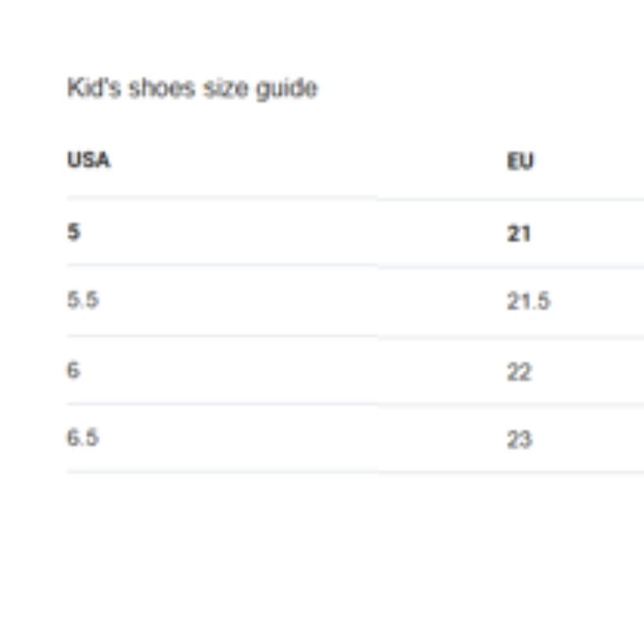Click the empty area between 5 and 21
The image size is (644, 644).
[294, 232]
